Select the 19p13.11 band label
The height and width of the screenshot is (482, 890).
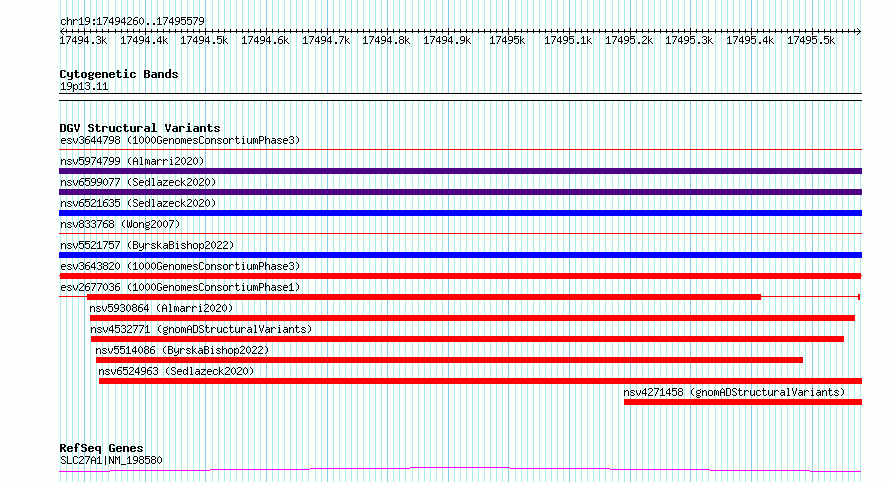coord(84,86)
